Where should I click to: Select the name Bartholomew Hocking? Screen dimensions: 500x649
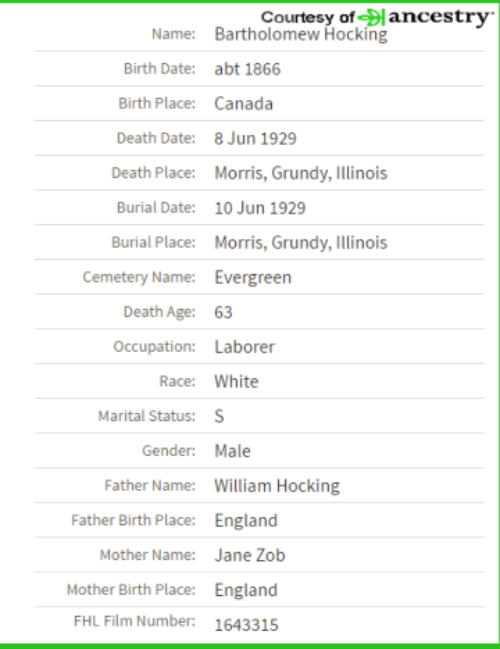click(x=301, y=34)
